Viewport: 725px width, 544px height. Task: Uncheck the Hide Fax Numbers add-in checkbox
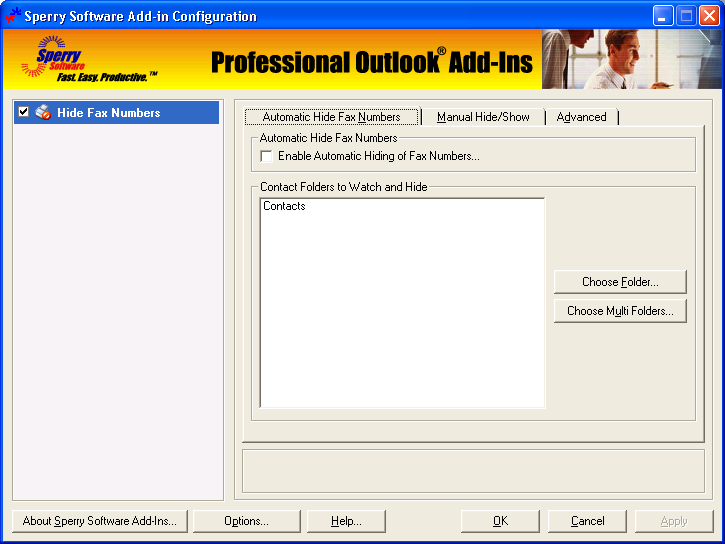24,112
